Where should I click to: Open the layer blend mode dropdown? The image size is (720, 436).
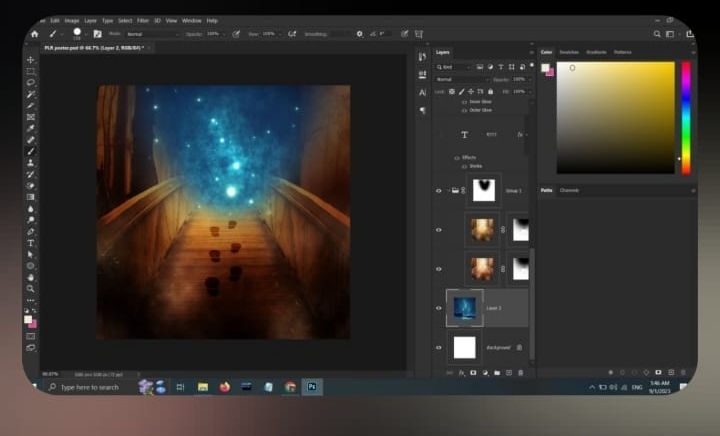(462, 79)
